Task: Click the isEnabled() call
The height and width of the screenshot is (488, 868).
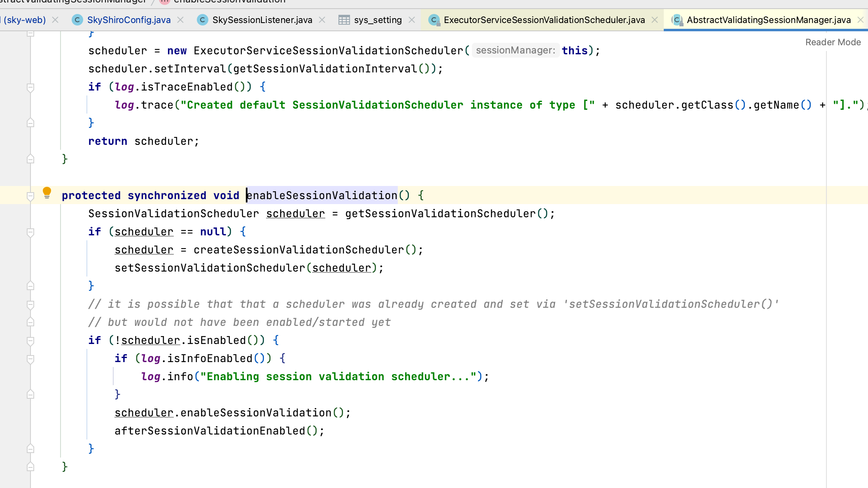Action: [223, 340]
